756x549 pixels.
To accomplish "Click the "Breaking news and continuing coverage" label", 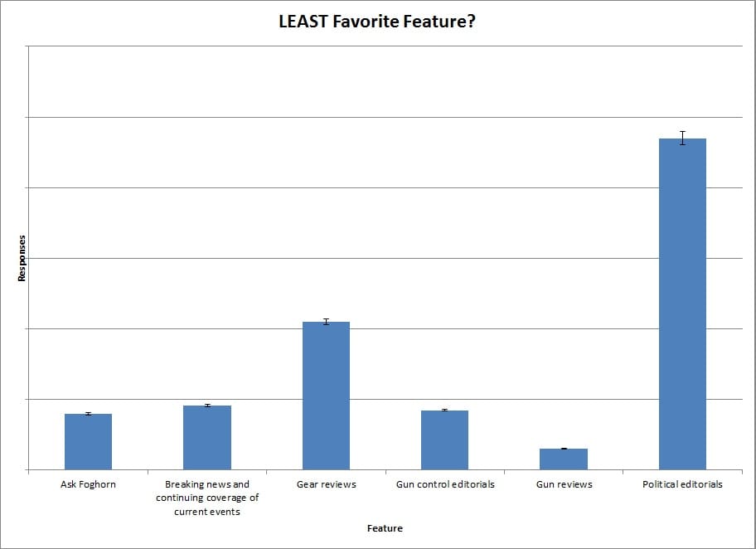I will click(207, 498).
